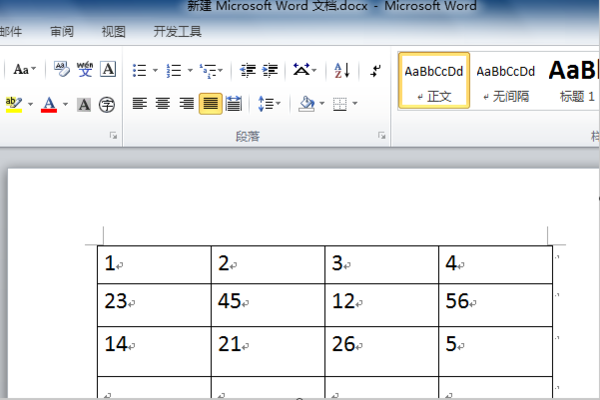Image resolution: width=600 pixels, height=400 pixels.
Task: Click the Clear Formatting eraser icon
Action: 62,70
